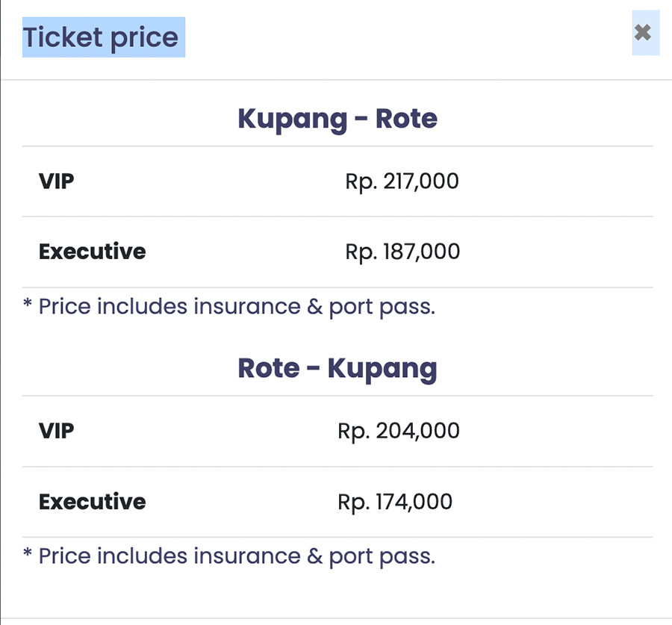Click the Rp. 174,000 Executive price

pyautogui.click(x=395, y=502)
